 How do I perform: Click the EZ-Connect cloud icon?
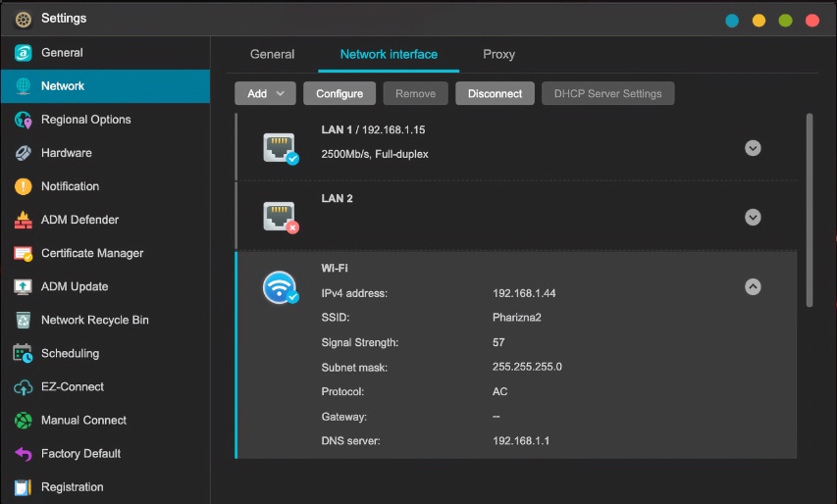23,387
